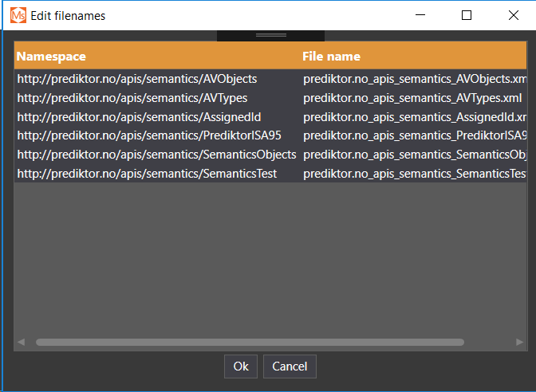The image size is (536, 392).
Task: Edit the prediktor.no_apis_semantics_AVTypes.xml file name
Action: click(x=412, y=98)
